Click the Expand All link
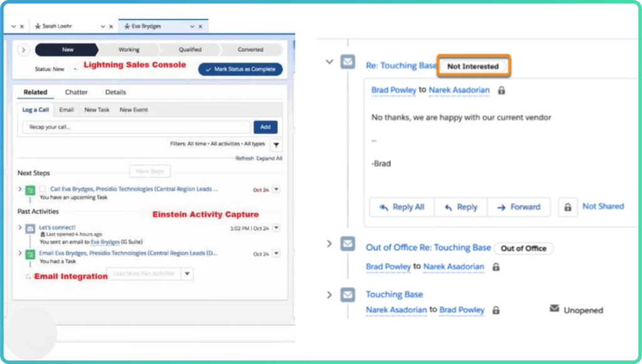 pyautogui.click(x=269, y=159)
